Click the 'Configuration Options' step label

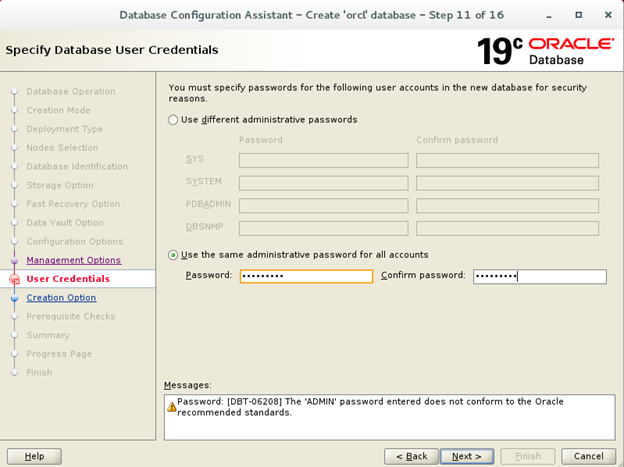(75, 241)
